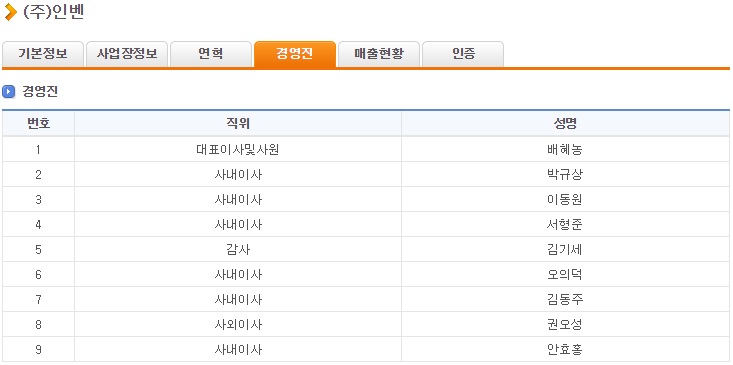Screen dimensions: 733x365
Task: Click 사내이사 in 이동원's row
Action: click(238, 200)
